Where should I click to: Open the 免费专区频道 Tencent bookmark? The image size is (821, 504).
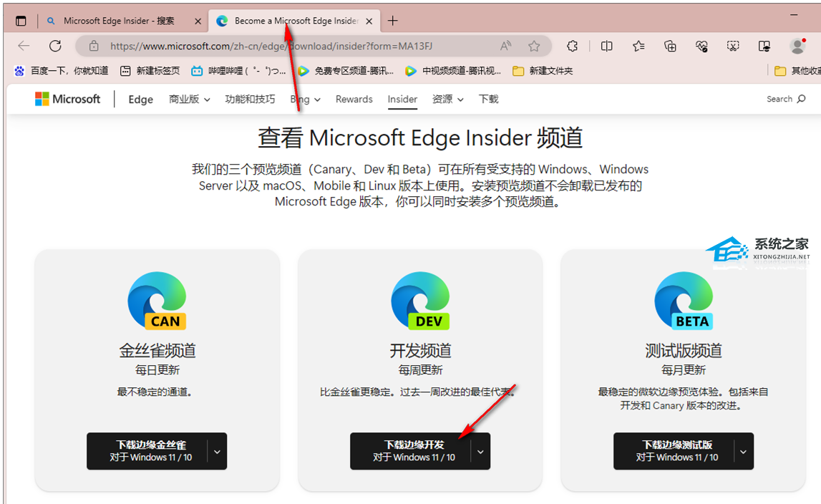click(x=346, y=71)
